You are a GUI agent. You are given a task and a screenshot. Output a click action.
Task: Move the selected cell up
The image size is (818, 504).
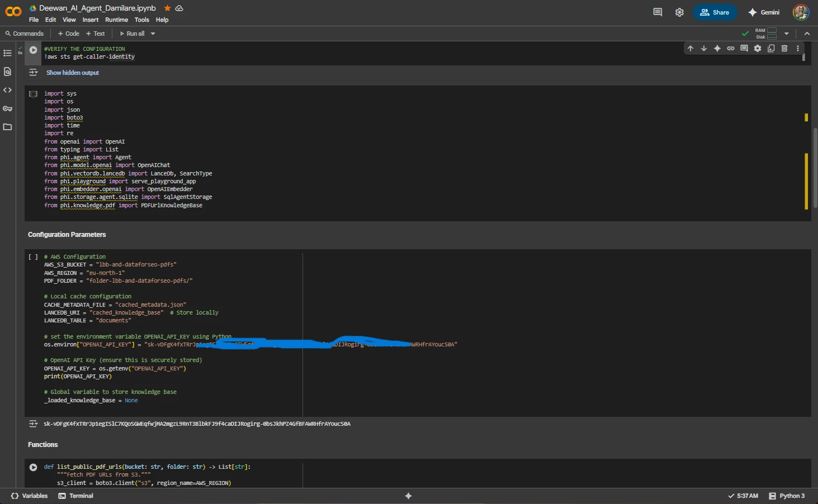[x=691, y=49]
